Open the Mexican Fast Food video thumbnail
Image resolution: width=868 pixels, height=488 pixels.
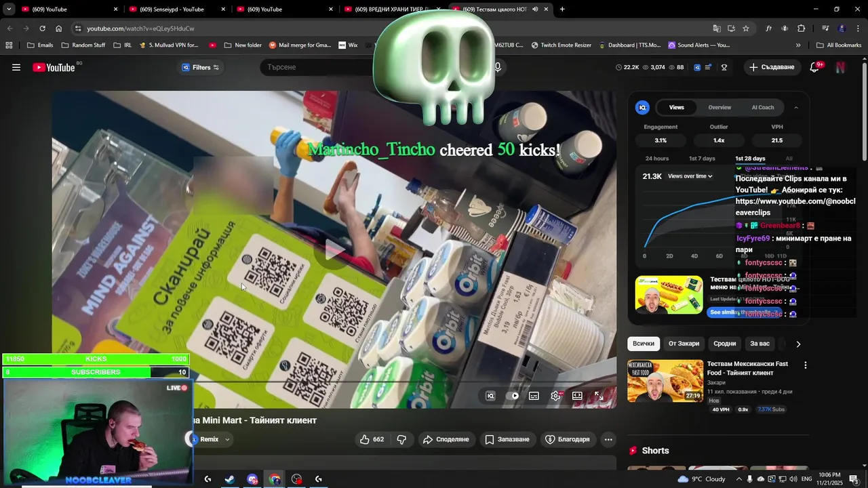pos(665,381)
